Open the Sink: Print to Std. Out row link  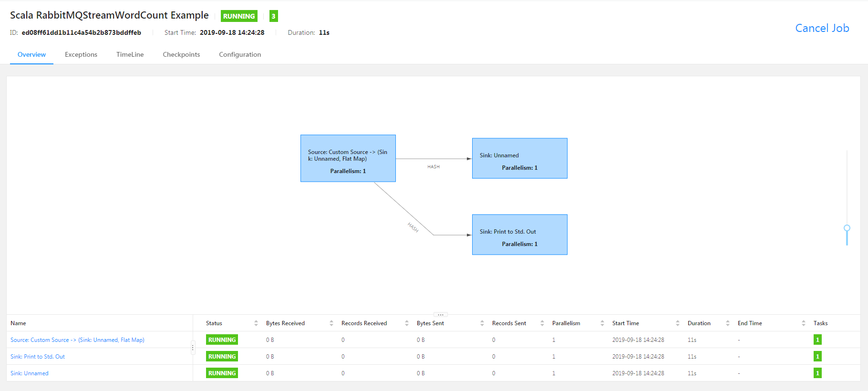point(38,357)
